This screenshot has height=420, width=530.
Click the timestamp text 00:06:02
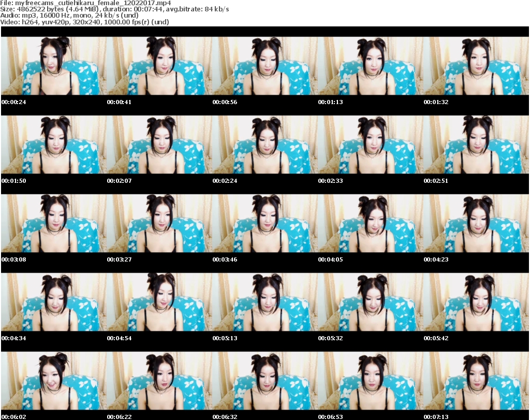click(x=13, y=417)
